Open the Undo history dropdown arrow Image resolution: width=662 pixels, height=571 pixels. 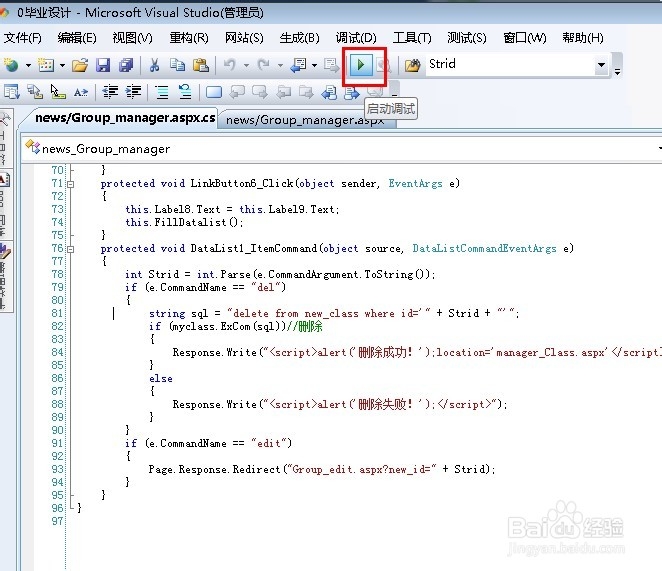[246, 65]
